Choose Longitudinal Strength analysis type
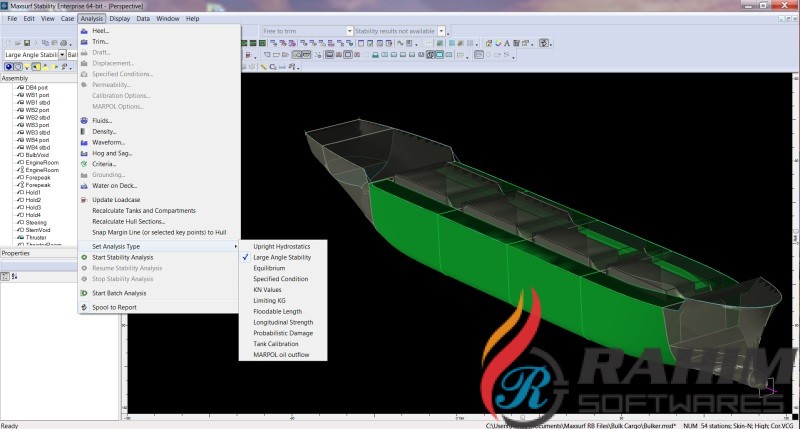 (x=283, y=323)
